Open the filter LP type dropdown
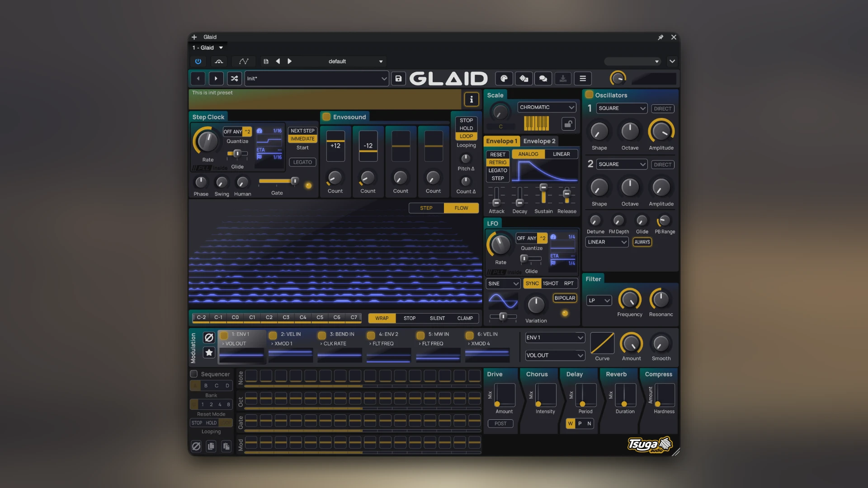Viewport: 868px width, 488px height. pos(599,300)
